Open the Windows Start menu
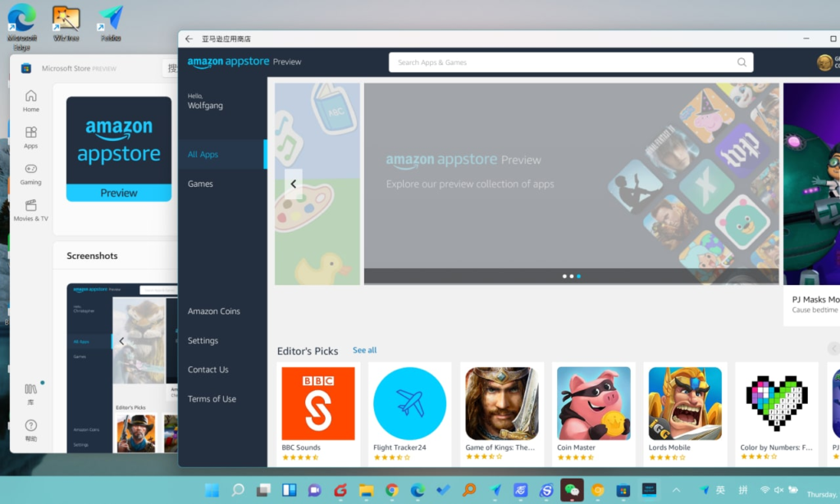Viewport: 840px width, 504px height. [x=212, y=490]
